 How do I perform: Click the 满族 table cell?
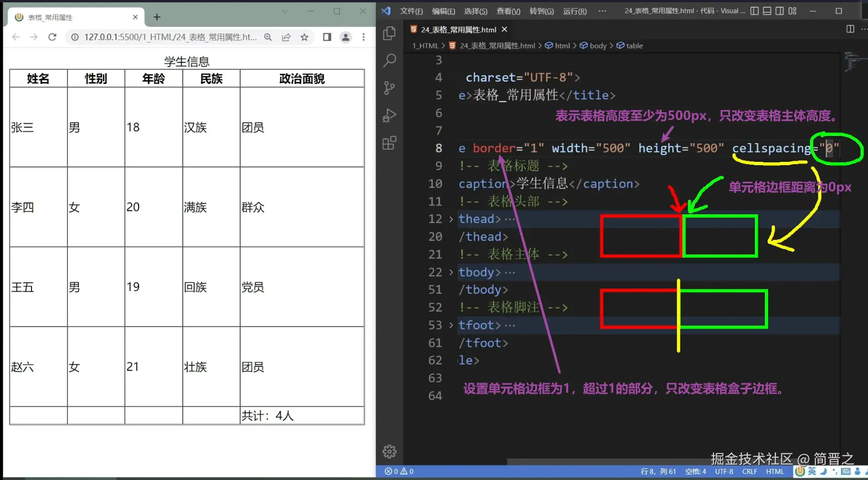(211, 207)
